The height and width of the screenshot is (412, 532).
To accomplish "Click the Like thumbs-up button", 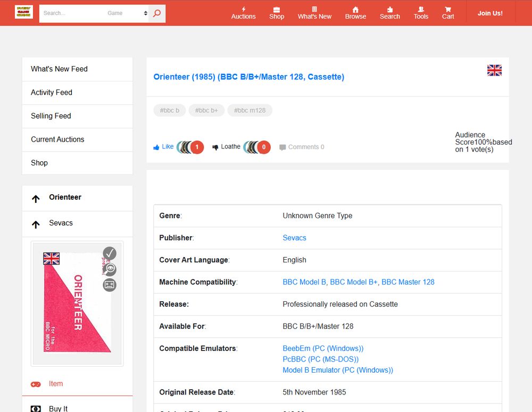I will [x=163, y=146].
